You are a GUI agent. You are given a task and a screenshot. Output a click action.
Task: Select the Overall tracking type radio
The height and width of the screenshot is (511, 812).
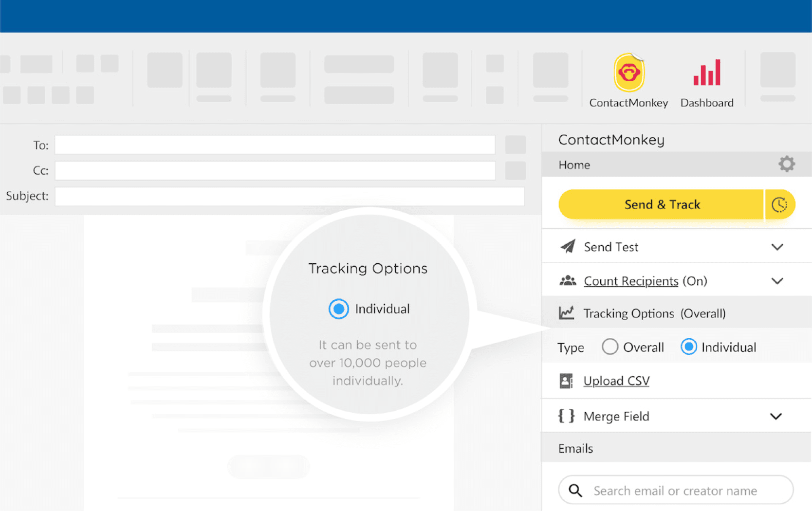[x=609, y=347]
